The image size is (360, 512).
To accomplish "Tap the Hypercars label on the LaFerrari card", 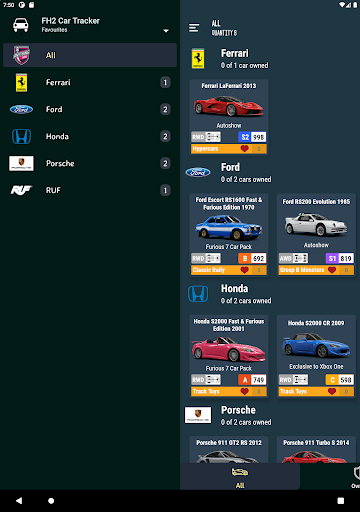I will [x=205, y=149].
